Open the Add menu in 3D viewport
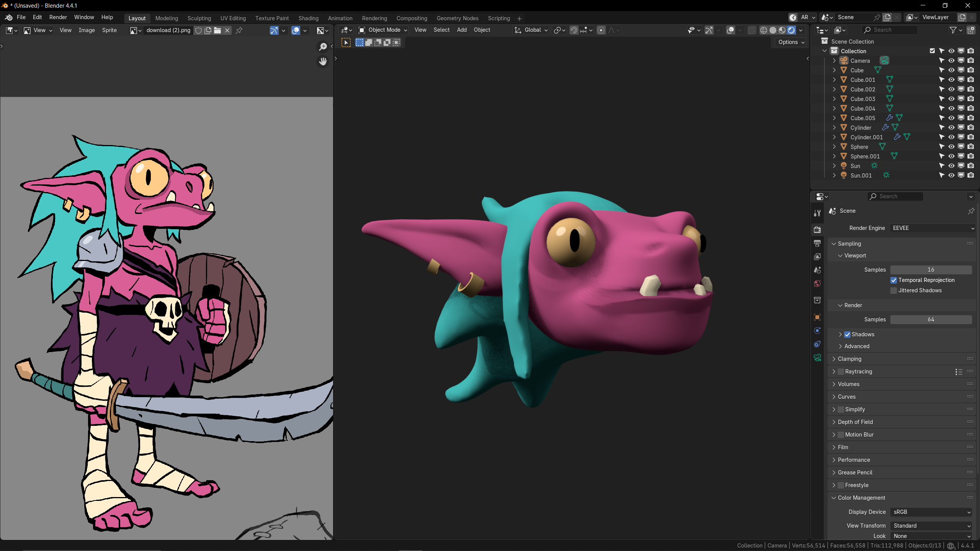 pyautogui.click(x=462, y=30)
